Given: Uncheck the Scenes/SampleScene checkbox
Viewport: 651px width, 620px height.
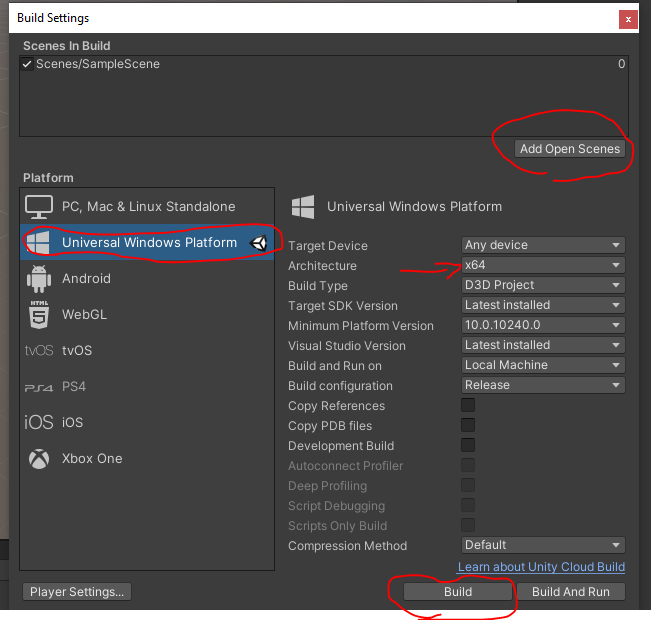Looking at the screenshot, I should pyautogui.click(x=27, y=64).
